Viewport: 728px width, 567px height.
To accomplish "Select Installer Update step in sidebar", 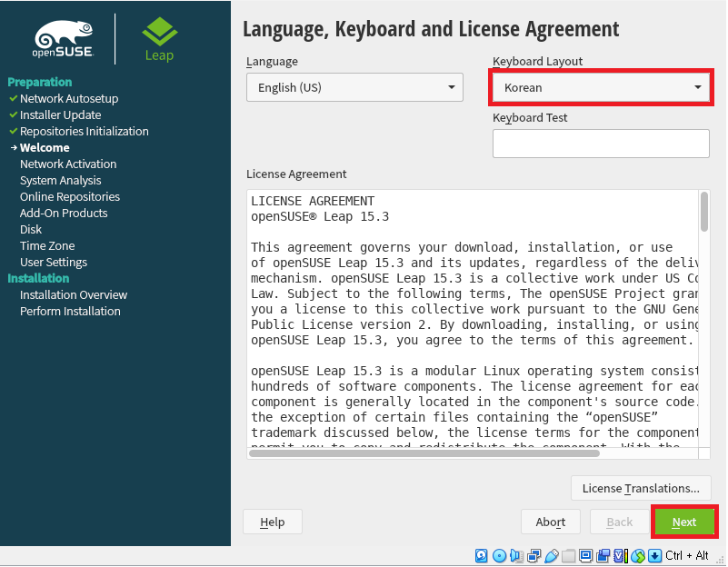I will [60, 114].
